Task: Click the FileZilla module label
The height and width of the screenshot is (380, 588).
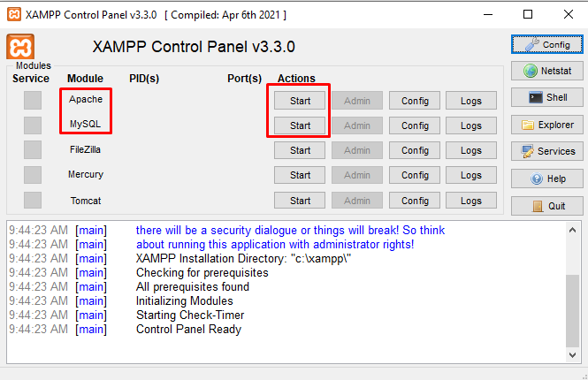Action: 85,149
